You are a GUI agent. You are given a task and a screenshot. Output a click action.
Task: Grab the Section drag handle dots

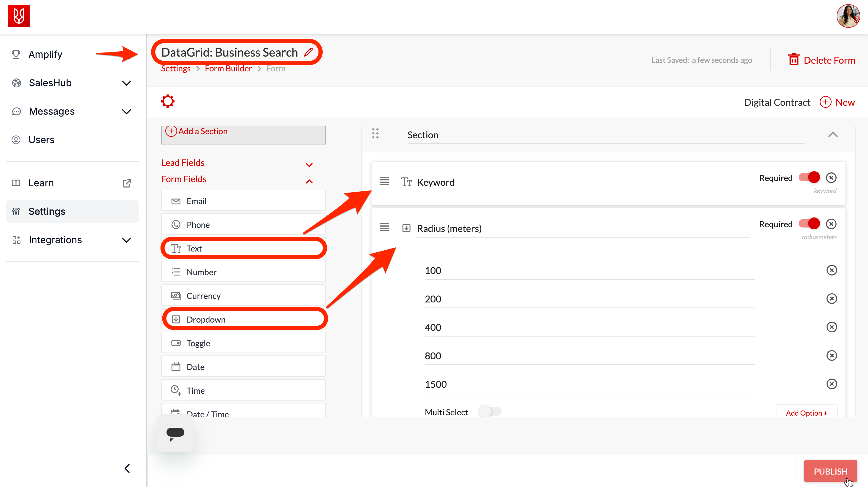click(375, 134)
